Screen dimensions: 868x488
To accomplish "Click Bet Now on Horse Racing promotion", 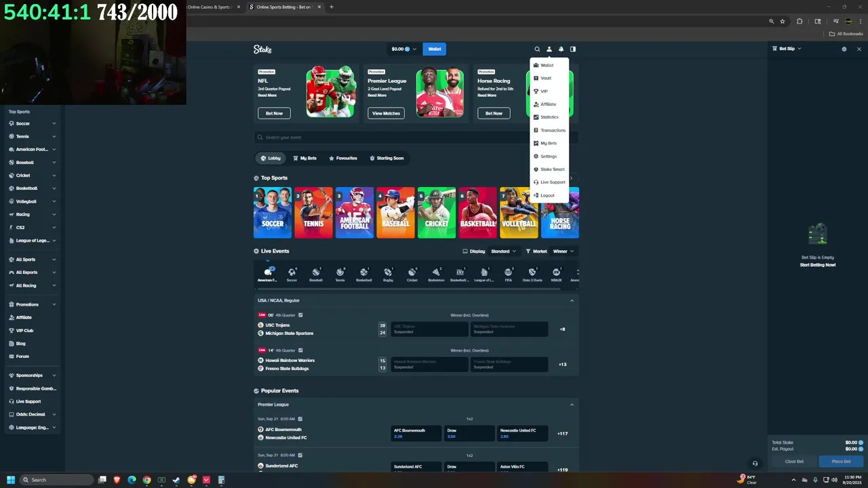I will [494, 113].
